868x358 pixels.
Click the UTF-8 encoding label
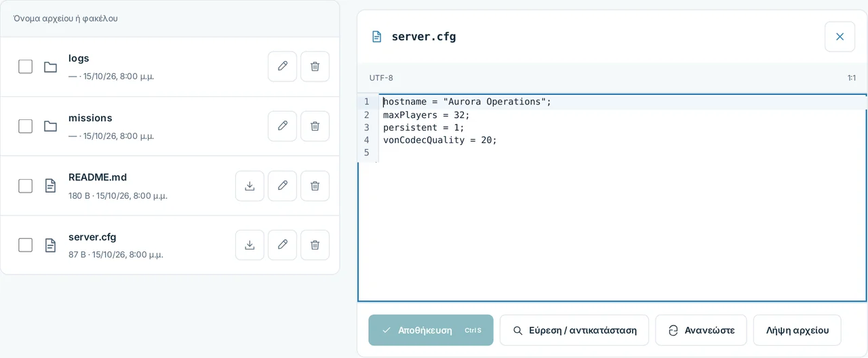coord(381,78)
